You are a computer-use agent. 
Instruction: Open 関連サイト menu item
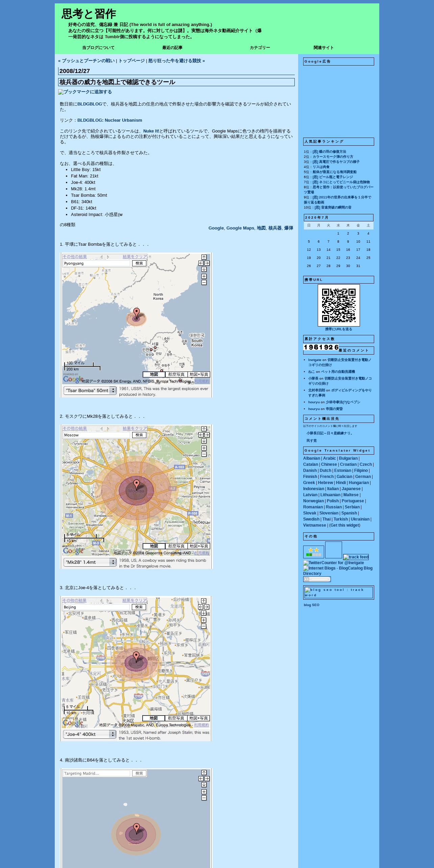click(x=323, y=48)
